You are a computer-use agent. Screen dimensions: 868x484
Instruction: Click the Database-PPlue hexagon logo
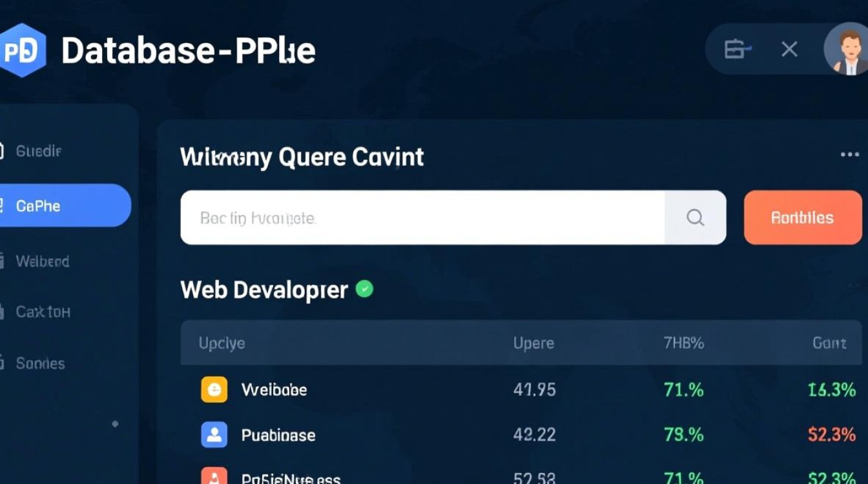pyautogui.click(x=23, y=50)
